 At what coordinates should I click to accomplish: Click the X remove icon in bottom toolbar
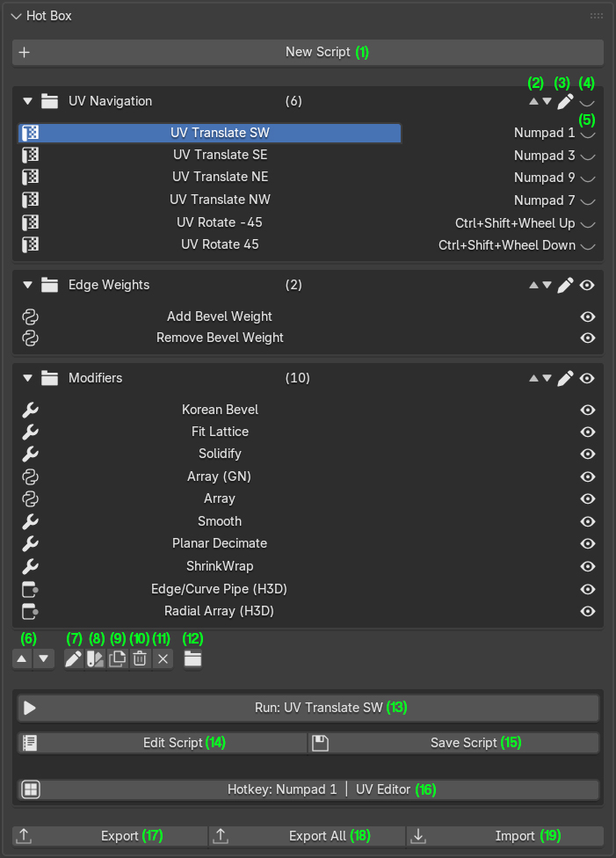pos(163,658)
